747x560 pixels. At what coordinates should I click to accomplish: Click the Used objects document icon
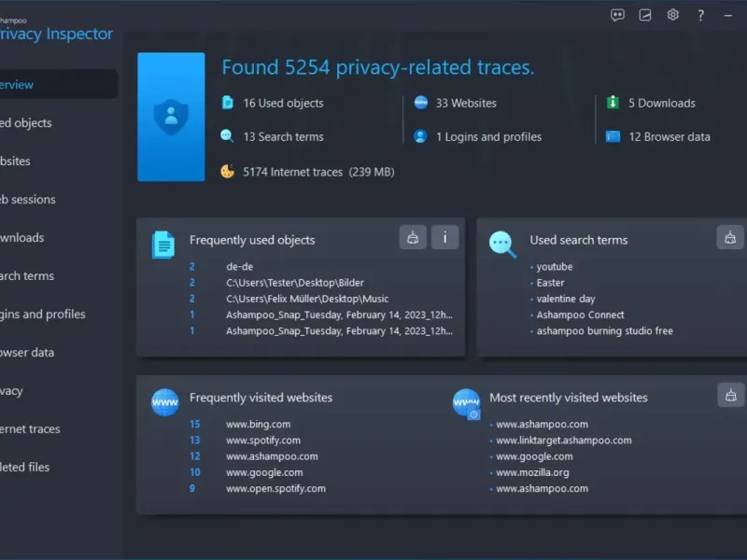click(228, 103)
